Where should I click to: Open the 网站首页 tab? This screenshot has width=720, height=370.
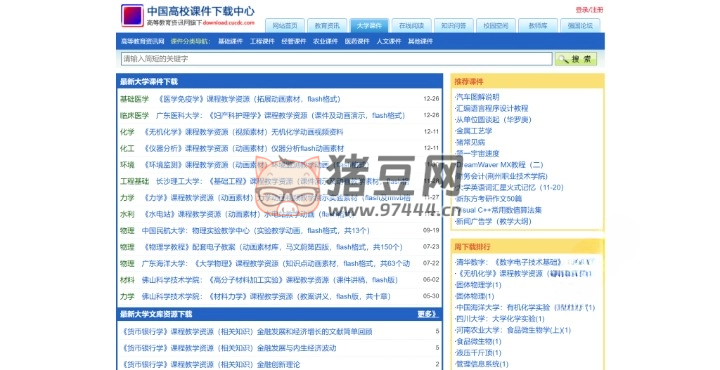point(285,26)
